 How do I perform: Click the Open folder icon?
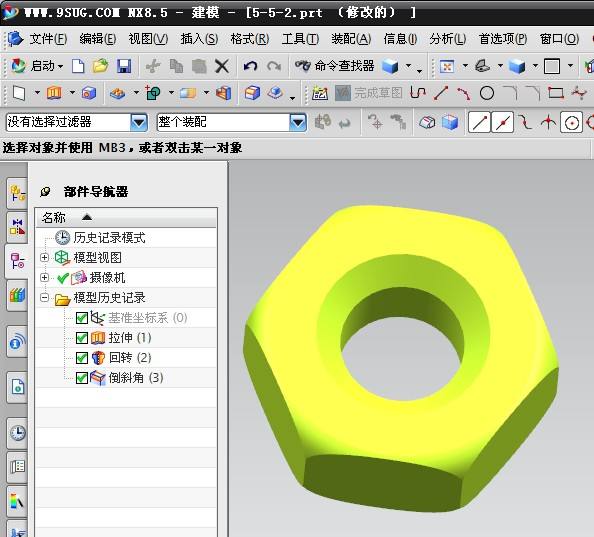pos(100,66)
